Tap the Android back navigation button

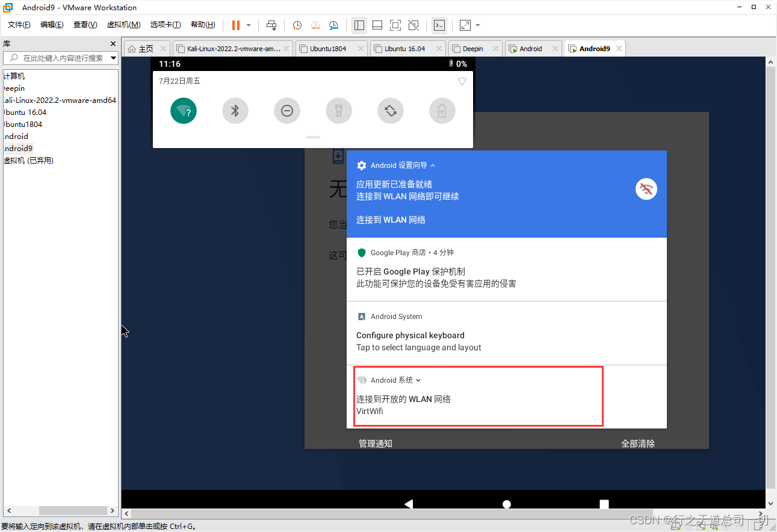click(409, 504)
